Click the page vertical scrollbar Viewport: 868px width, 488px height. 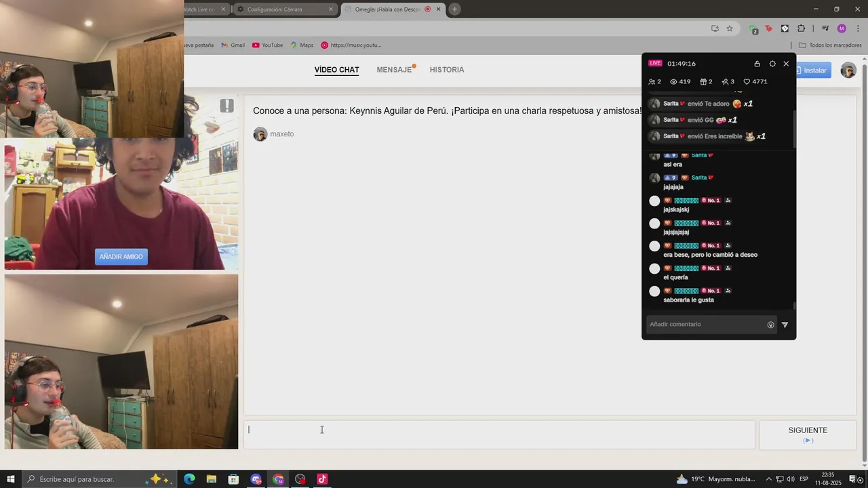[x=863, y=261]
